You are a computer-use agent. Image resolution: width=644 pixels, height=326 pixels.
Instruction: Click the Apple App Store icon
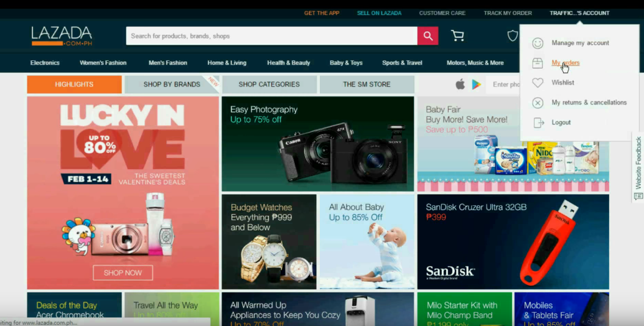tap(460, 84)
